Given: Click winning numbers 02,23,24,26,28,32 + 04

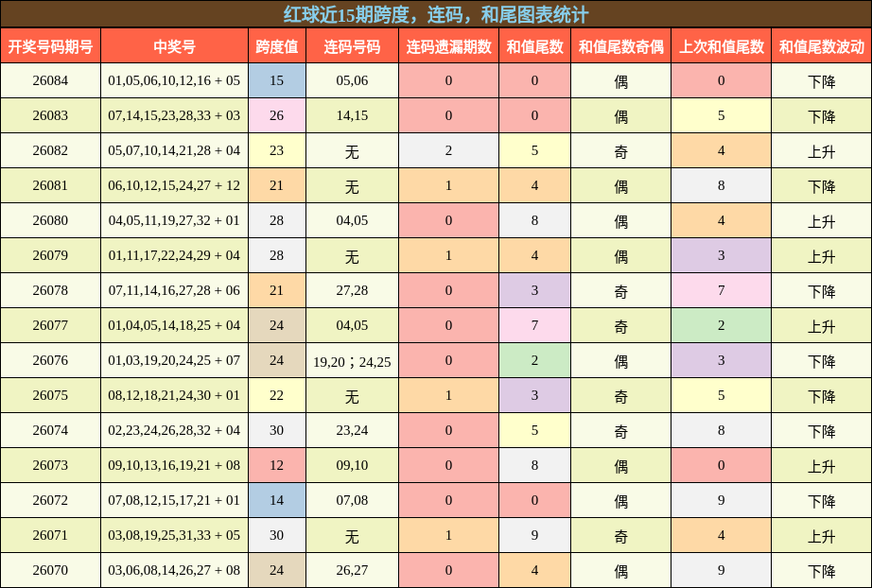Looking at the screenshot, I should point(174,431).
